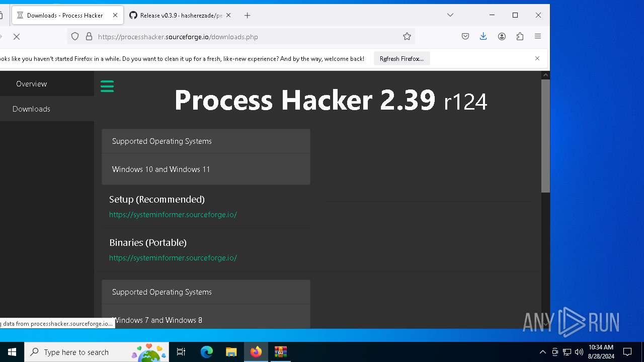
Task: Click the site security padlock icon
Action: (89, 36)
